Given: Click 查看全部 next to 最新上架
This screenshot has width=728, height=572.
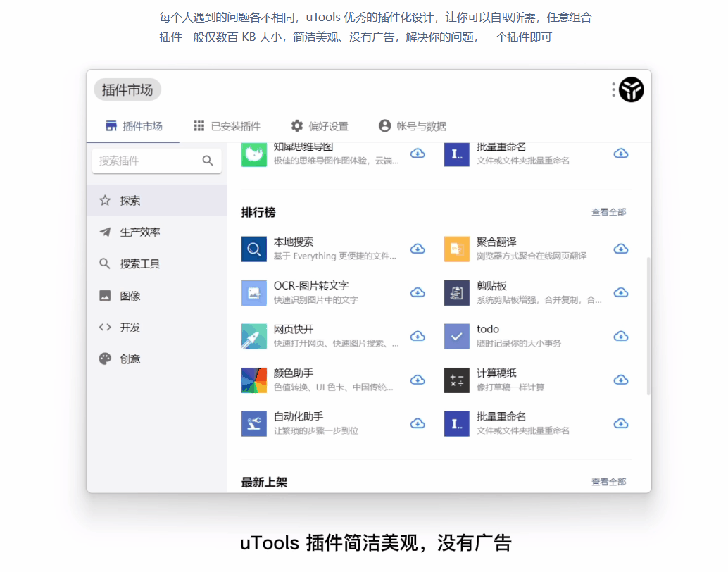Looking at the screenshot, I should pos(608,482).
